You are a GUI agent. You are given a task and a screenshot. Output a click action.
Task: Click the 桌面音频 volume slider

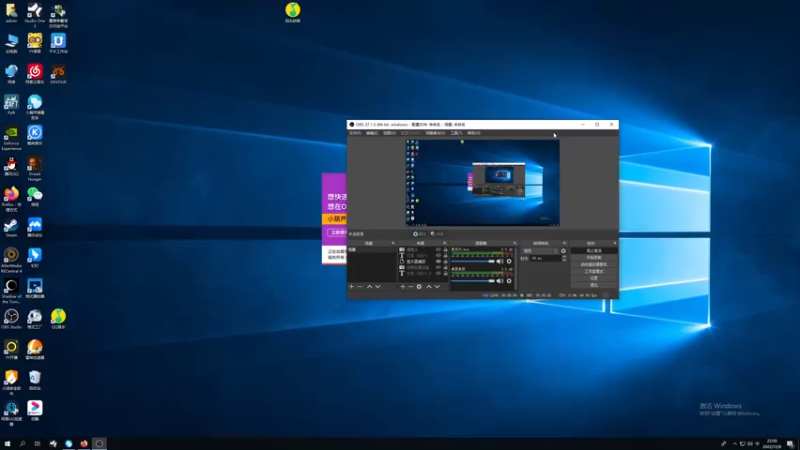click(473, 281)
